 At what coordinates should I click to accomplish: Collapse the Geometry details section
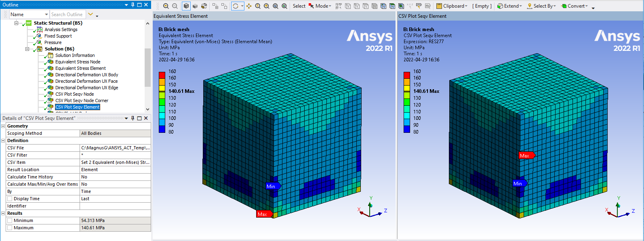click(x=3, y=126)
